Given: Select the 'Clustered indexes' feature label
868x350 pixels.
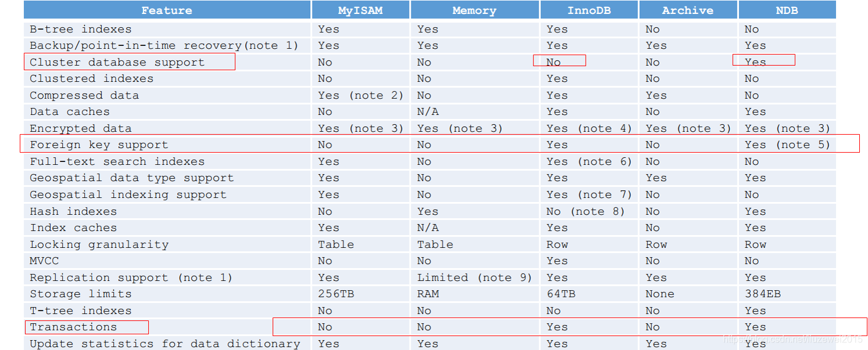Looking at the screenshot, I should tap(92, 78).
